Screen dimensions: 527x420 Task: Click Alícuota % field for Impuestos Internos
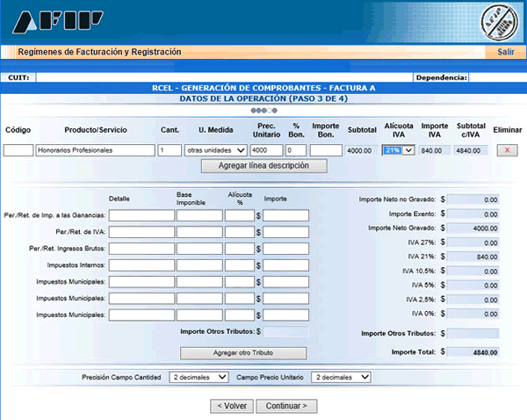(239, 265)
